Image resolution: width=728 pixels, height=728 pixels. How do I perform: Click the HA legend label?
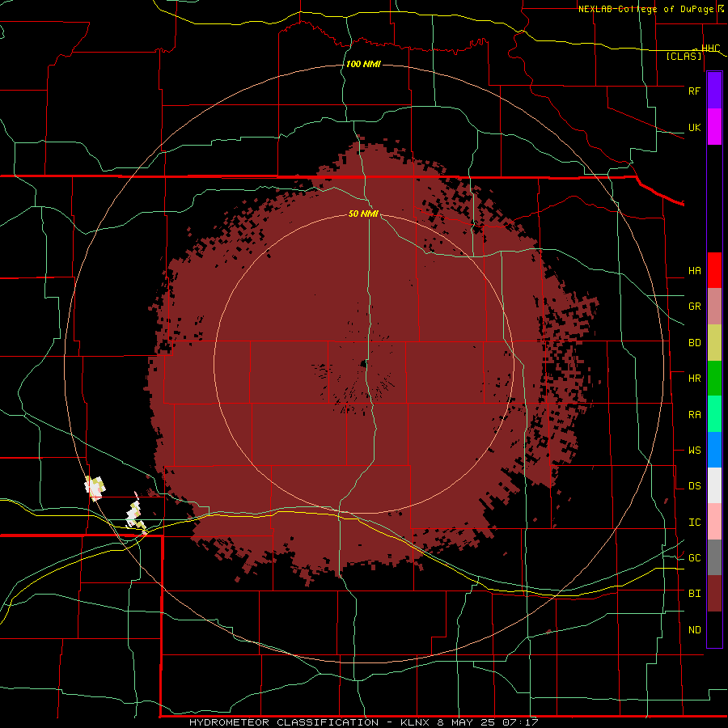[x=694, y=270]
